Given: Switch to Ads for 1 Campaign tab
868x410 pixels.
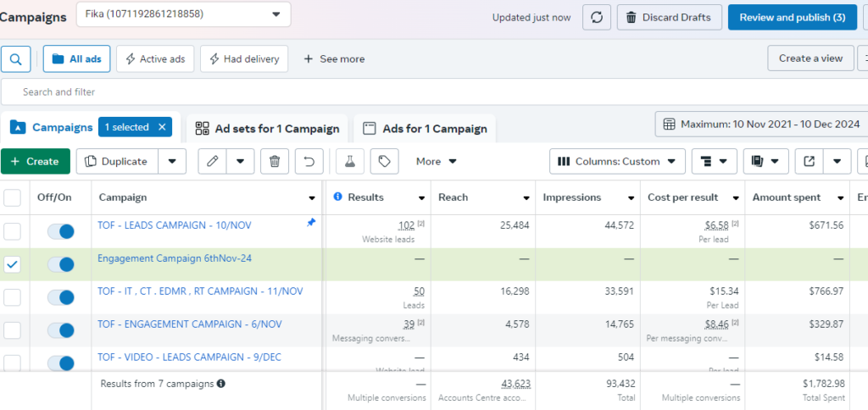Looking at the screenshot, I should (425, 129).
